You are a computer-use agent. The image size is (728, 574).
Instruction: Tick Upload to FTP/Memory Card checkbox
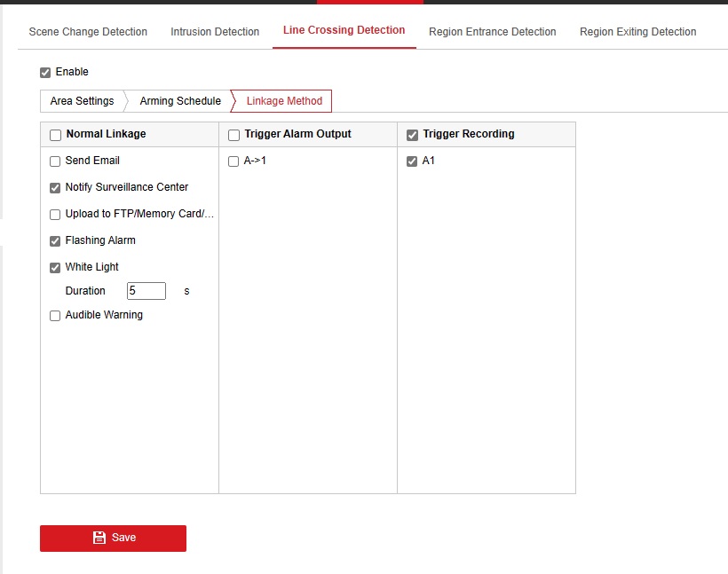coord(55,215)
